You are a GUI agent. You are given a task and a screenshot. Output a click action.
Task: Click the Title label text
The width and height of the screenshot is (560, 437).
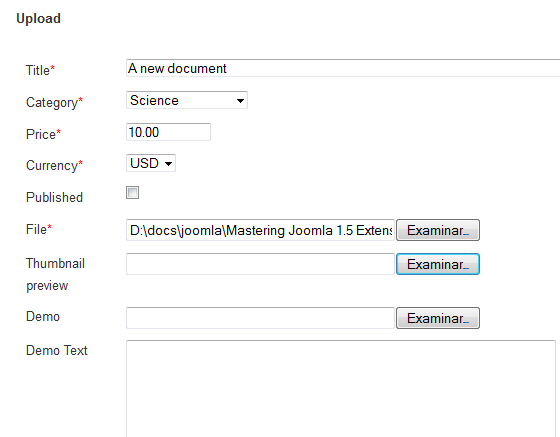pos(40,70)
